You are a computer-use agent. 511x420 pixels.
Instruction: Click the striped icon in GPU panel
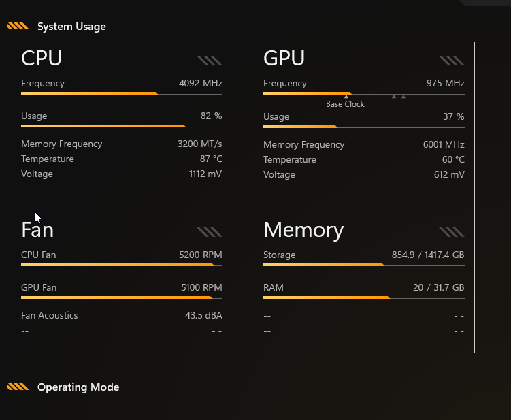pyautogui.click(x=452, y=61)
